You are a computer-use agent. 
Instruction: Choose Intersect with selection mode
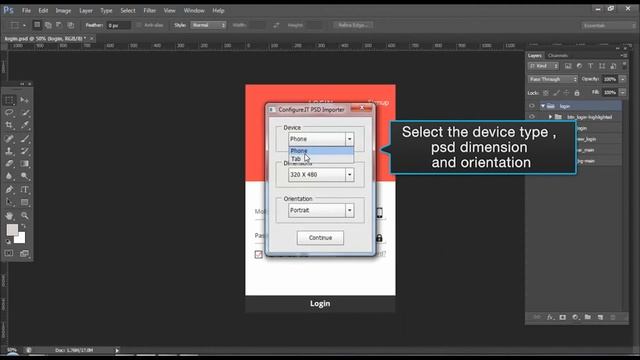coord(70,25)
